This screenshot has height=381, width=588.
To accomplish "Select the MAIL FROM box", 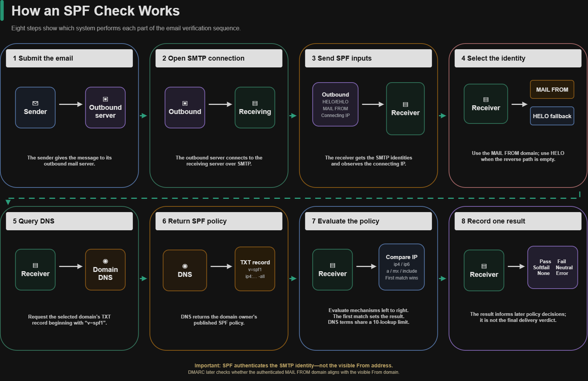I will point(552,89).
